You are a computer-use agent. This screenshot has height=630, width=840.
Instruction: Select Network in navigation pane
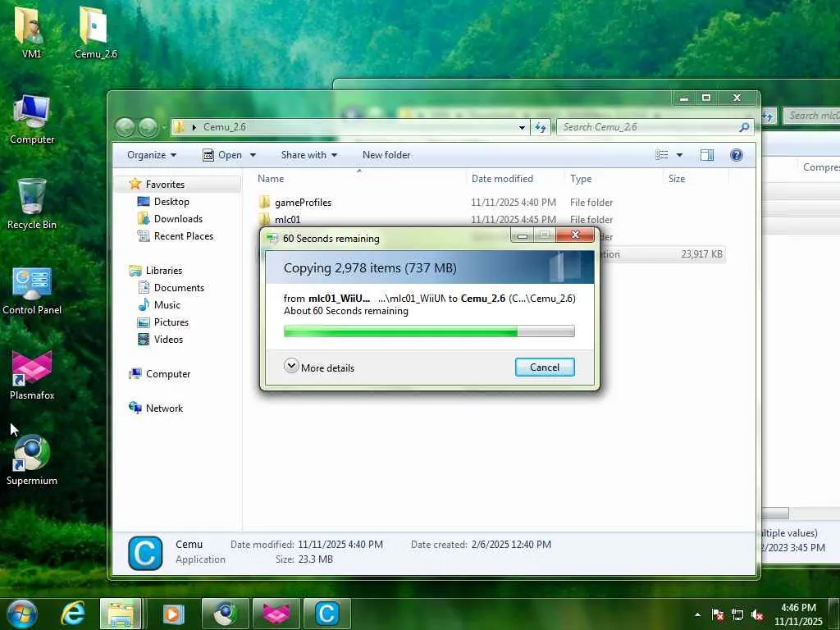coord(164,409)
